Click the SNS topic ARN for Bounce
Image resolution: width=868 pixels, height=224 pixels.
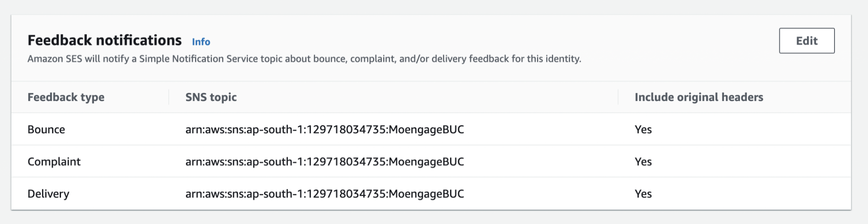pyautogui.click(x=325, y=129)
